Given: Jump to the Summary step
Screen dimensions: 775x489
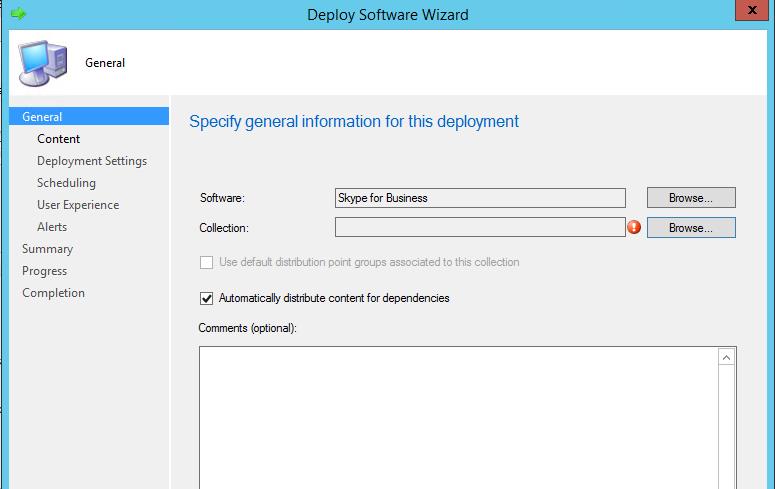Looking at the screenshot, I should [47, 249].
